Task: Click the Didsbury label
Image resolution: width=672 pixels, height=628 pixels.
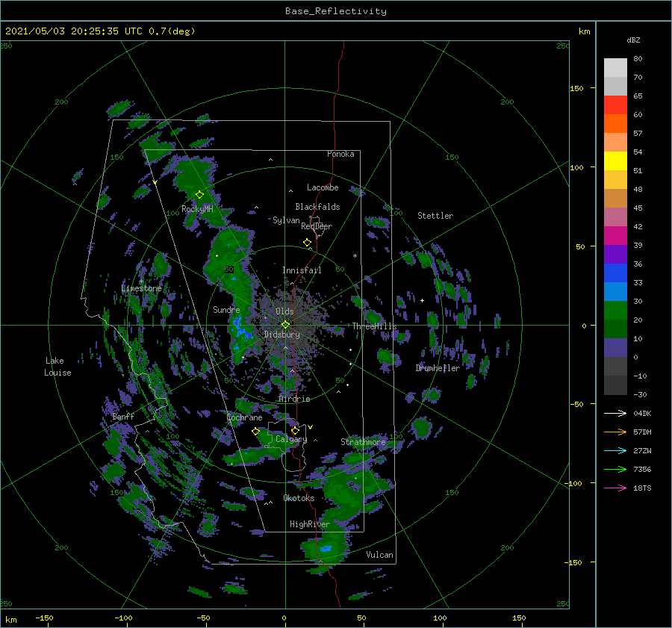Action: [x=281, y=335]
